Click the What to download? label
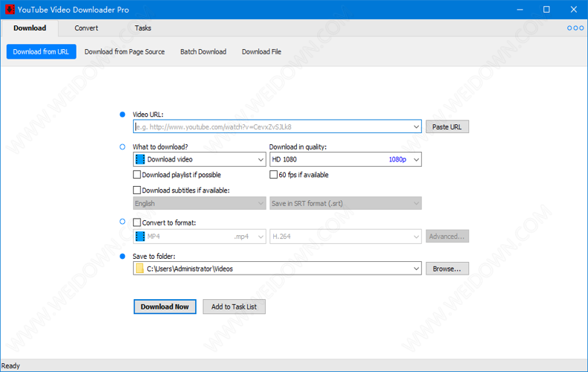Viewport: 588px width, 372px height. tap(160, 147)
